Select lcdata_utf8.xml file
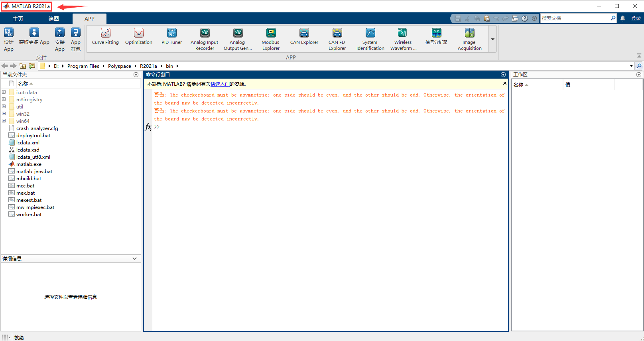The height and width of the screenshot is (341, 644). pyautogui.click(x=33, y=157)
